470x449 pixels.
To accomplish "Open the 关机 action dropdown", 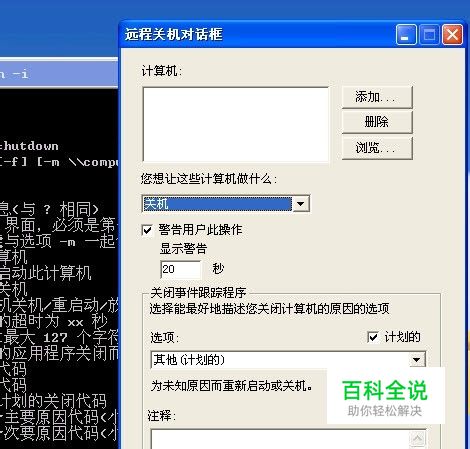I will (x=300, y=204).
